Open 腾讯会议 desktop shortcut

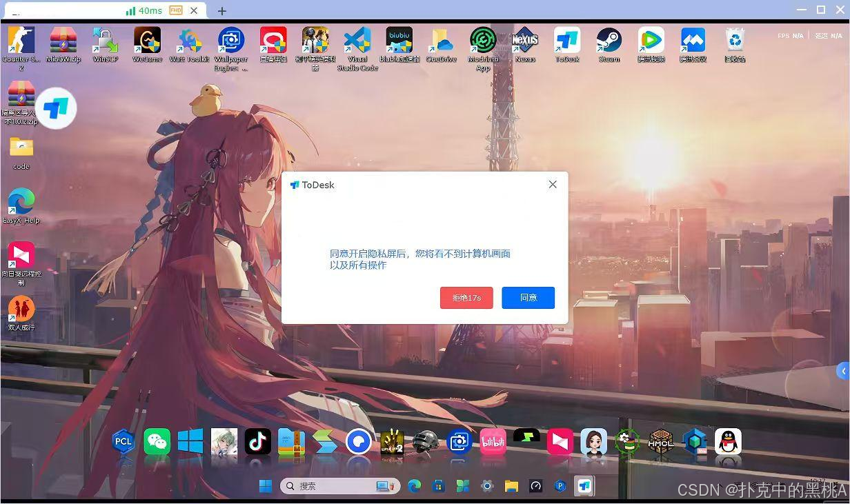point(693,46)
